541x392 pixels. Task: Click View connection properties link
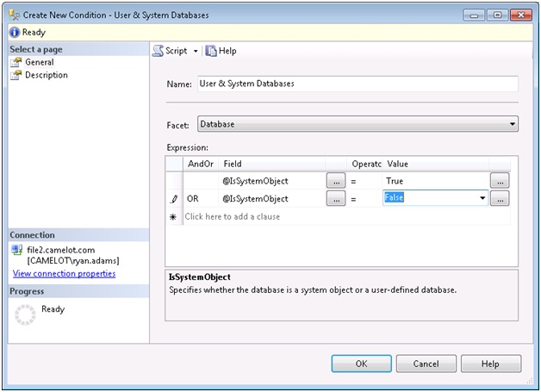pos(64,274)
